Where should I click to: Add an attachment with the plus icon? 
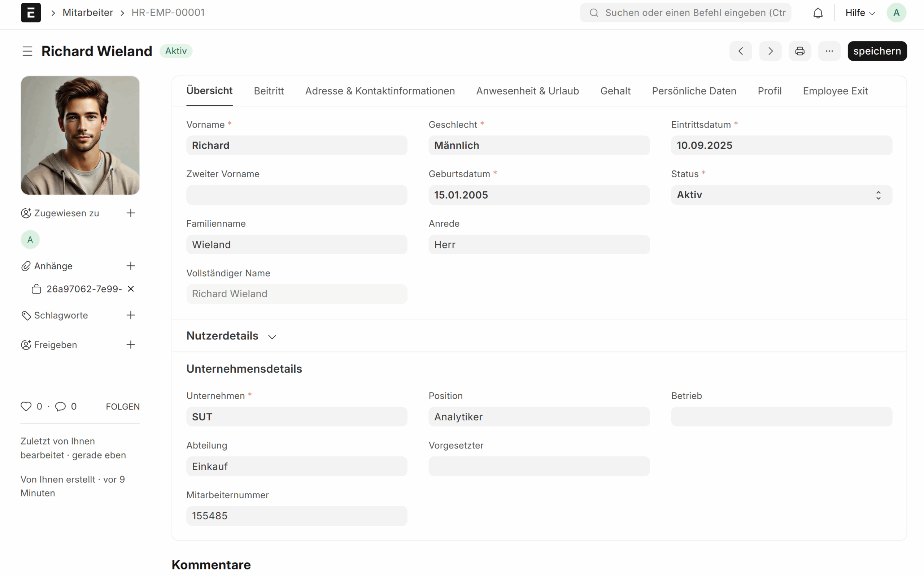(x=130, y=266)
